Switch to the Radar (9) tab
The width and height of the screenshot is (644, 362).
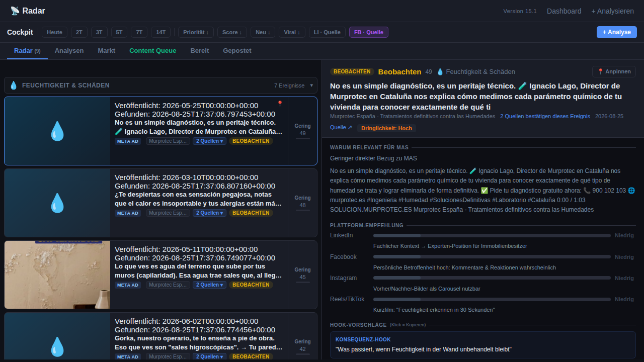point(27,51)
